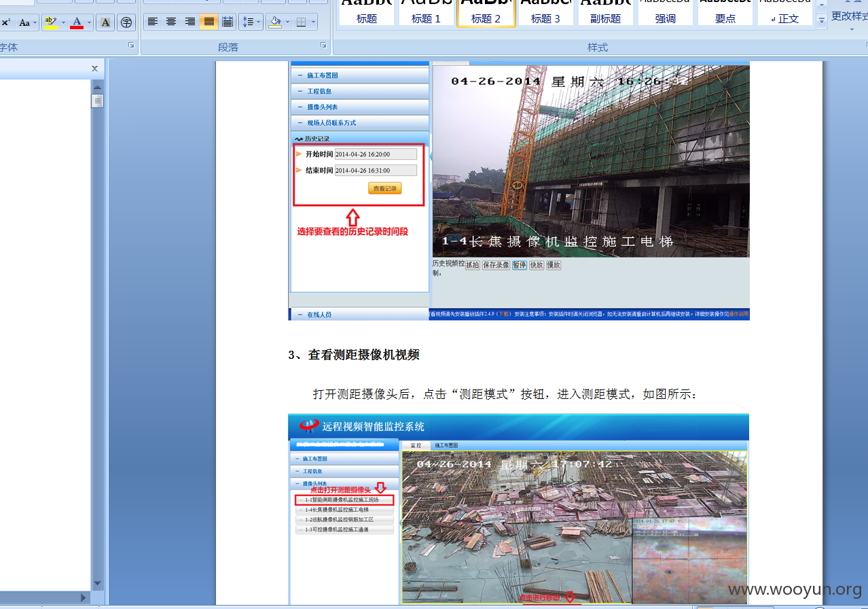Apply the 标题 1 style

427,12
